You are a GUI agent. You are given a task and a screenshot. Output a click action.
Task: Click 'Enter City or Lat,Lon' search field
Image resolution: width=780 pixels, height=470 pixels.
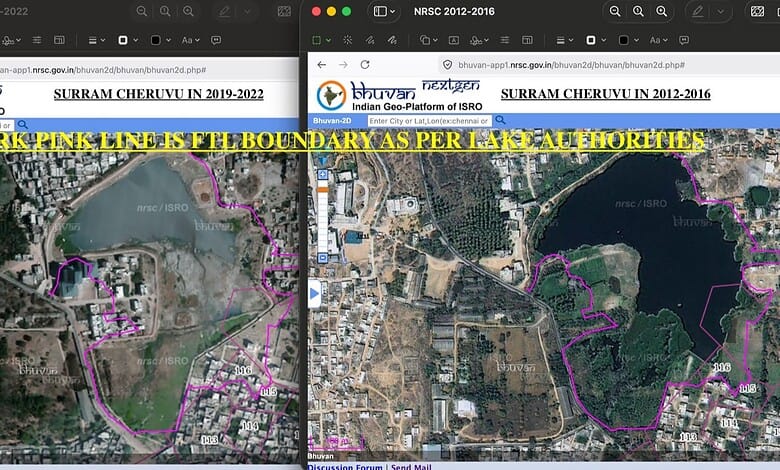click(x=429, y=121)
